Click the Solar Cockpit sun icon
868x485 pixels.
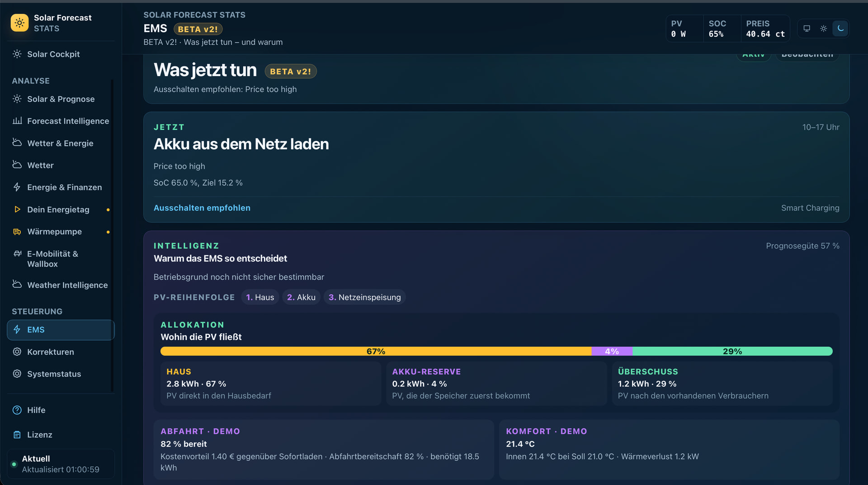(x=17, y=54)
